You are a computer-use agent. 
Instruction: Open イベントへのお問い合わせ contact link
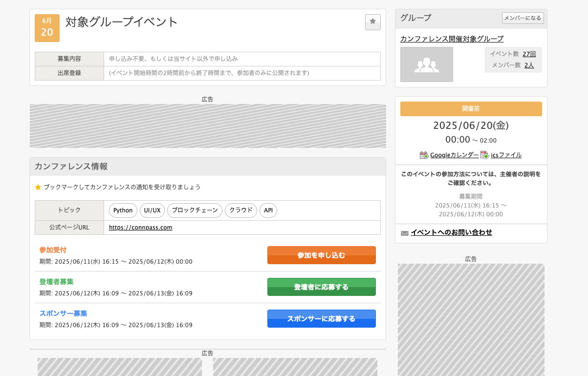450,232
